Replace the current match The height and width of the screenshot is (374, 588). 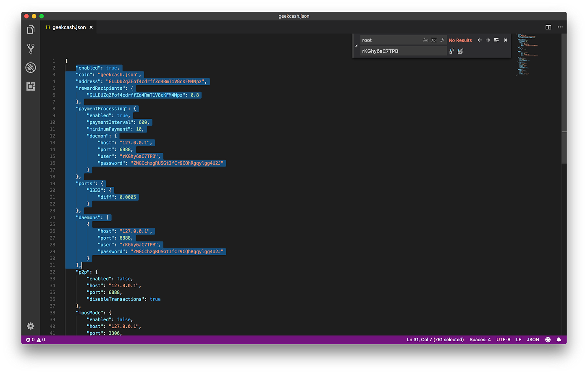(x=452, y=51)
